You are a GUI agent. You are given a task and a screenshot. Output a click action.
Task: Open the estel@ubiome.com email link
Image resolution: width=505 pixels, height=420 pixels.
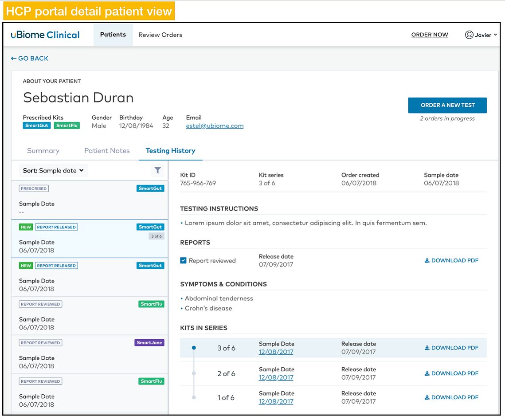[x=215, y=126]
